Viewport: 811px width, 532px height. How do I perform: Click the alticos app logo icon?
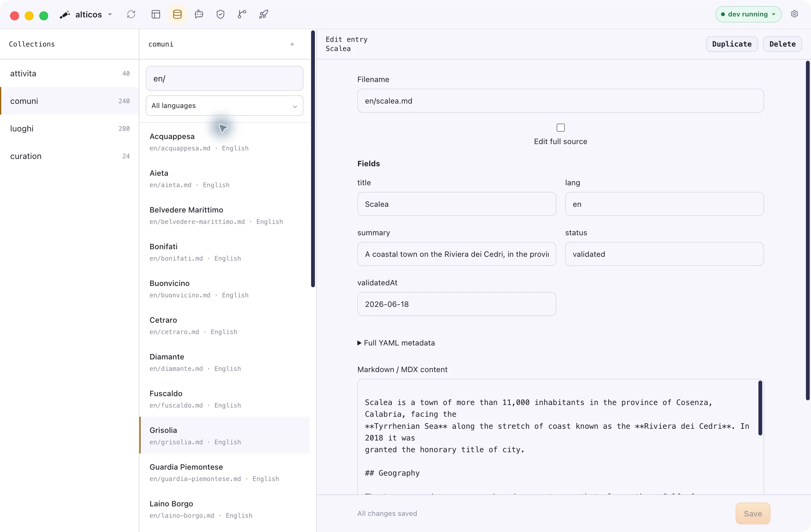(65, 15)
